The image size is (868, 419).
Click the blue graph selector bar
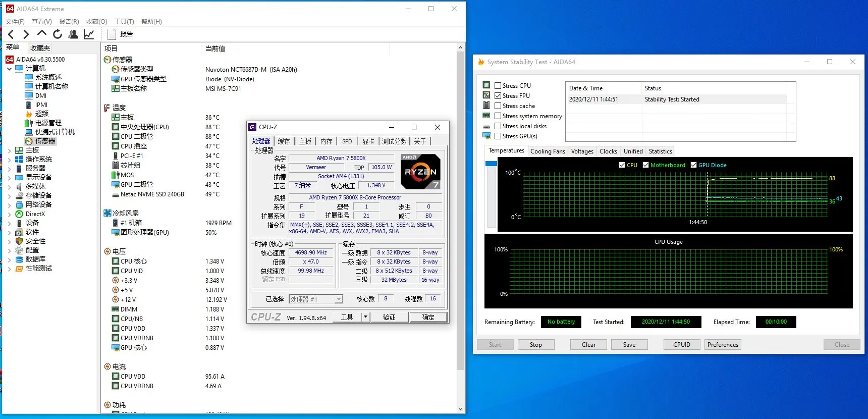click(491, 164)
